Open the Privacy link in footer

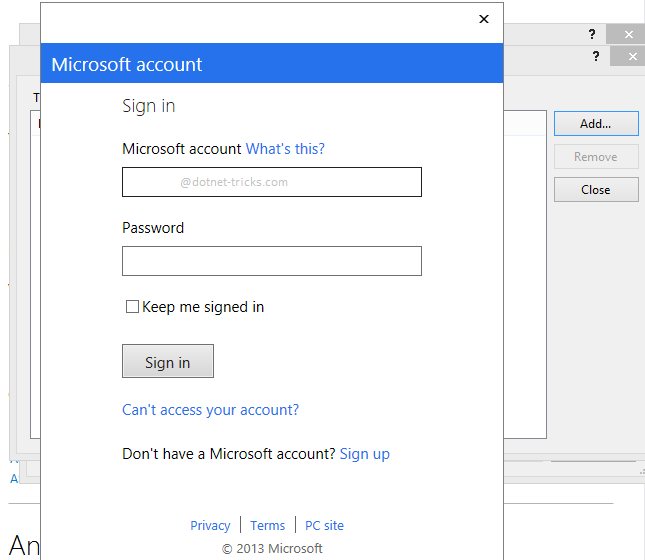pyautogui.click(x=210, y=525)
